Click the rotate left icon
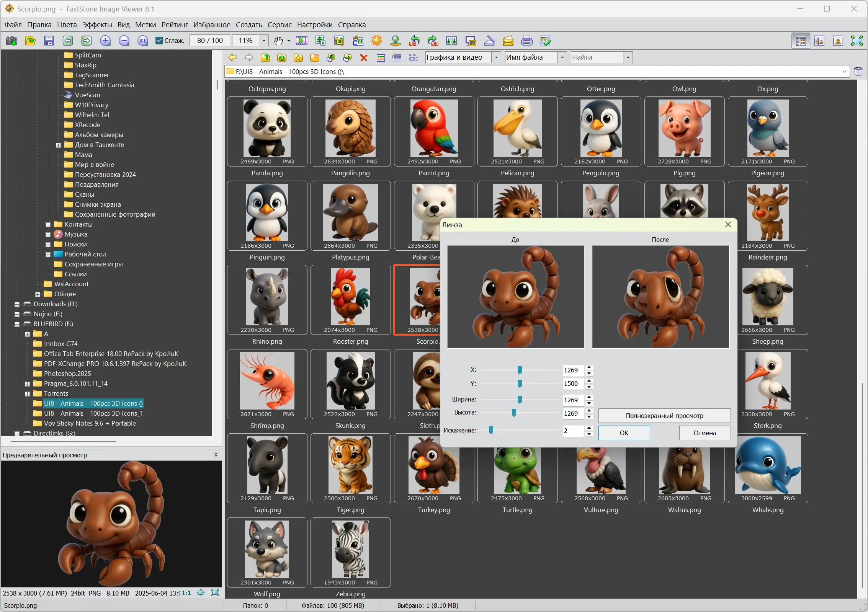This screenshot has width=868, height=612. coord(414,41)
